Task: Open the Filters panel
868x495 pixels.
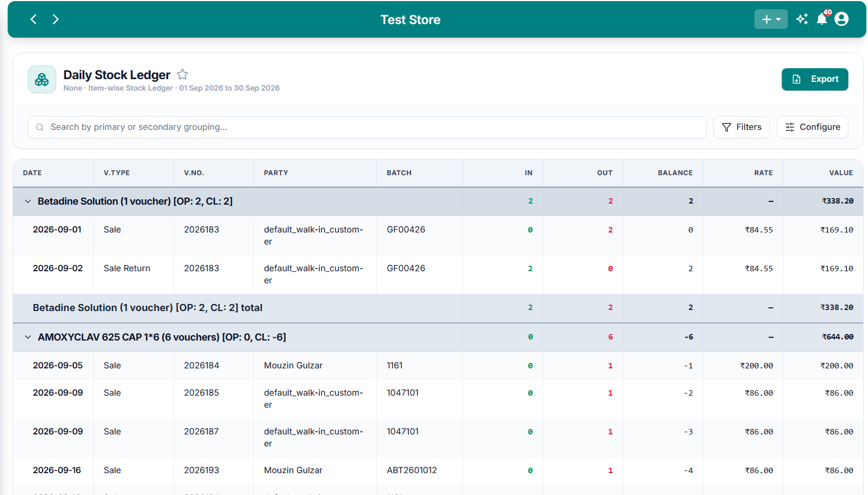Action: (741, 127)
